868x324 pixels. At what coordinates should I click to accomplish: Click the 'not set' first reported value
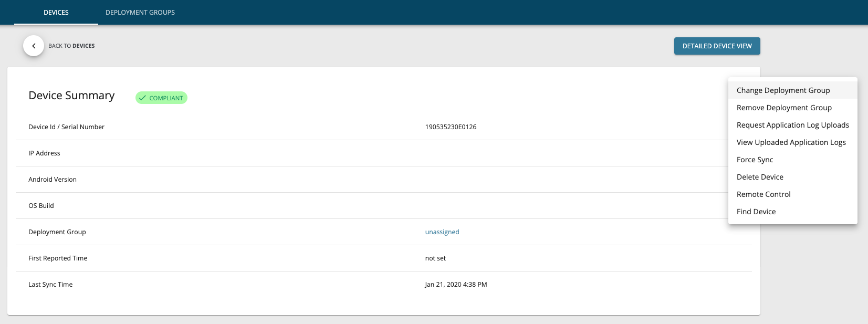tap(435, 258)
